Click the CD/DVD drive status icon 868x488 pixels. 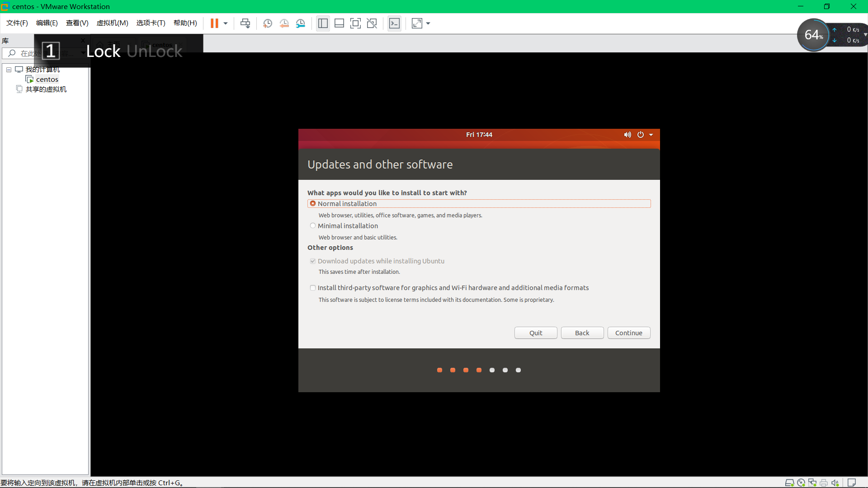click(801, 483)
